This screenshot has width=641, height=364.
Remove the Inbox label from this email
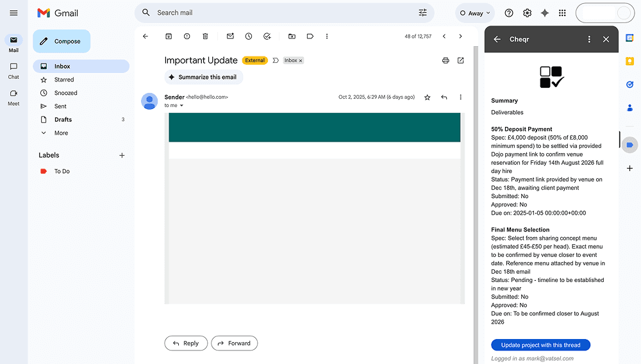tap(301, 61)
